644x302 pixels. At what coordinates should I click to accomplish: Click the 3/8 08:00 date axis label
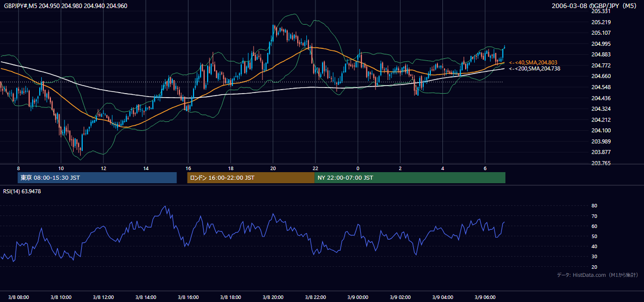click(19, 297)
